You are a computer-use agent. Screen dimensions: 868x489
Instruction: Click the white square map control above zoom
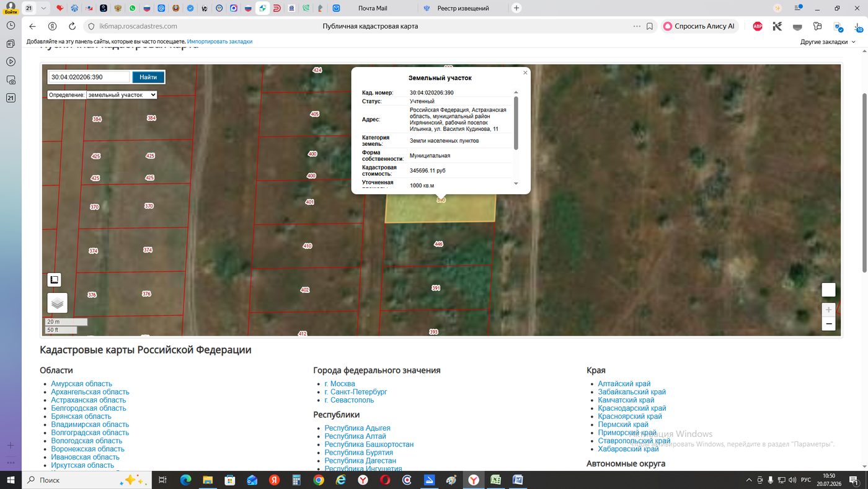[828, 290]
